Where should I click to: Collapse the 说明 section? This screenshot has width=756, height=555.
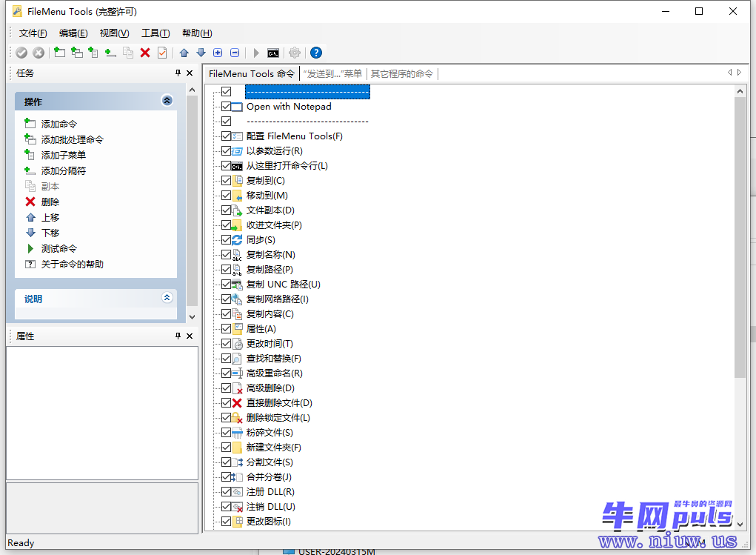pyautogui.click(x=167, y=297)
